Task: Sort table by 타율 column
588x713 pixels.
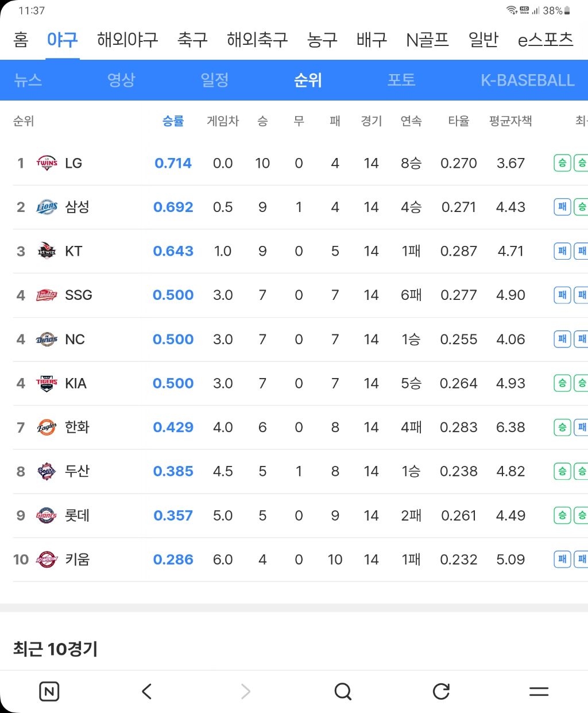Action: click(x=459, y=121)
